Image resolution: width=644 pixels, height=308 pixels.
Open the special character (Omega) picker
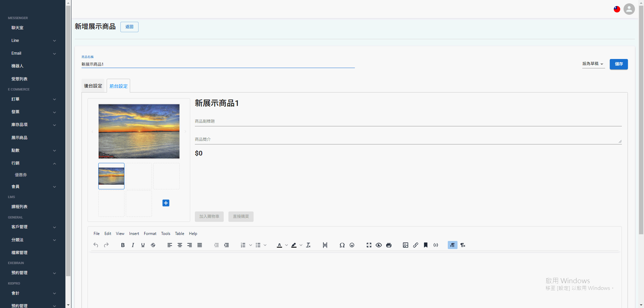[342, 245]
